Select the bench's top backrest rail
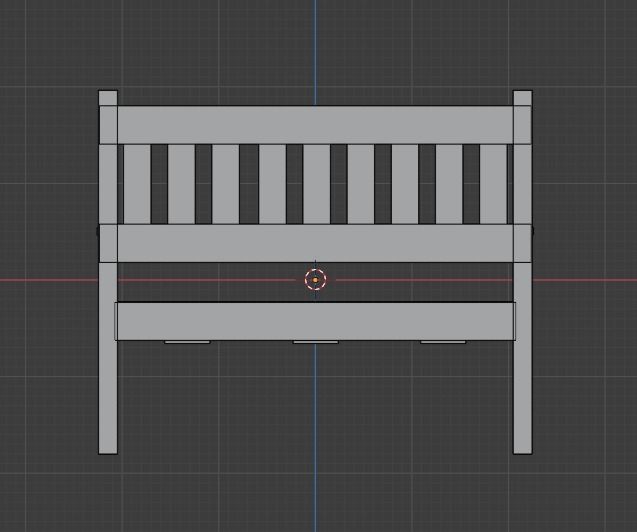Image resolution: width=637 pixels, height=532 pixels. 315,125
